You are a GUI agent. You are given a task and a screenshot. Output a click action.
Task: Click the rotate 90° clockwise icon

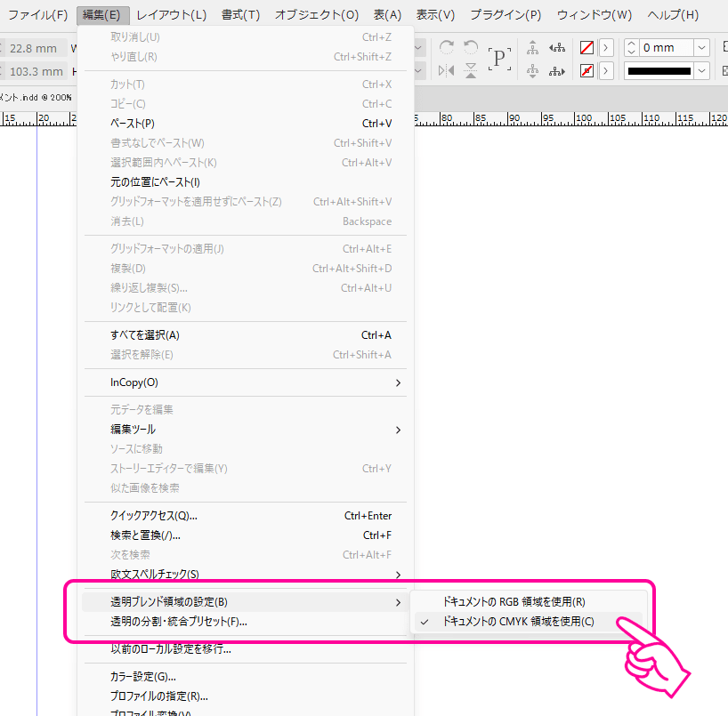(x=447, y=48)
